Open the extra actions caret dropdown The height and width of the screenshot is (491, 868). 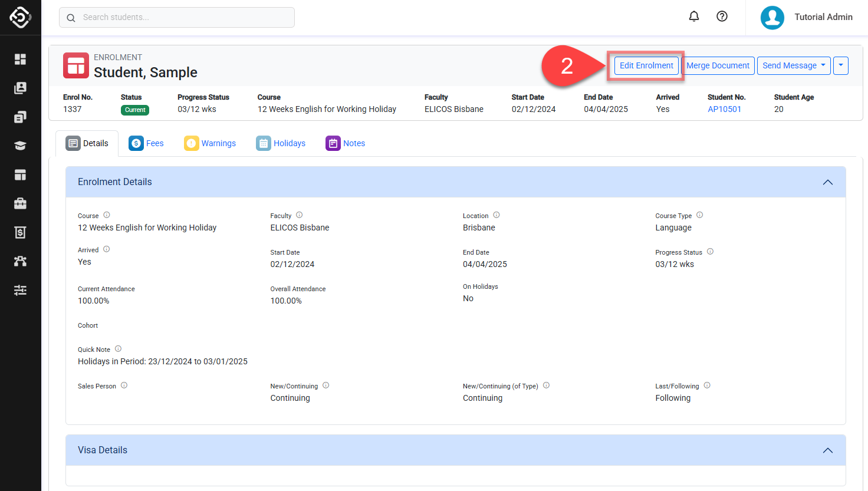point(840,65)
